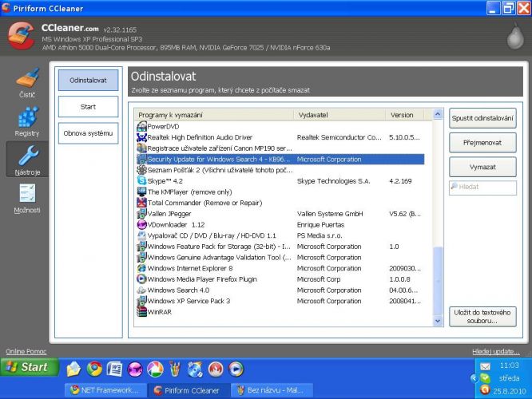
Task: Open the Možnosti options section
Action: (27, 199)
